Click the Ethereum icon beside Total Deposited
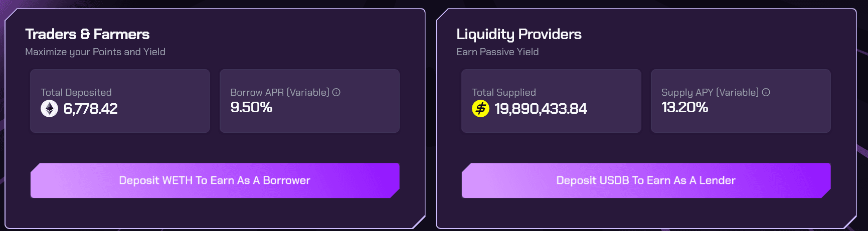The width and height of the screenshot is (868, 231). point(49,108)
